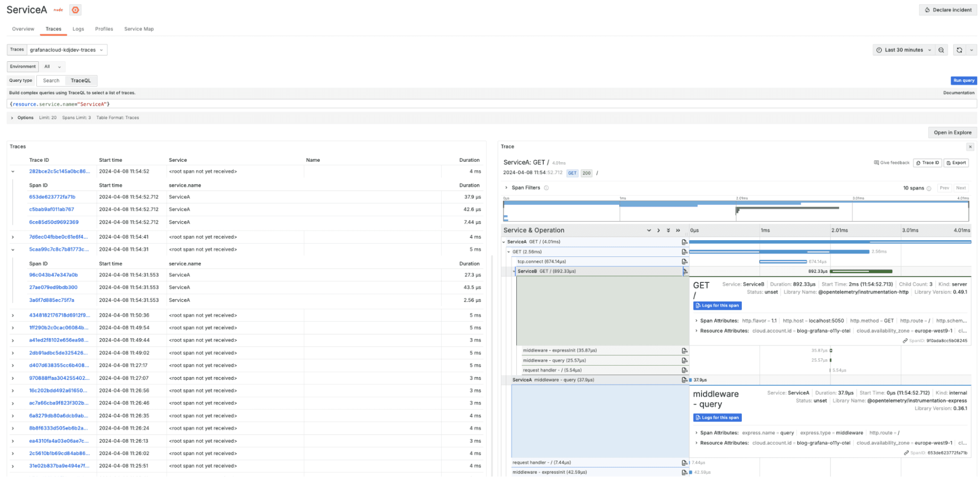
Task: Switch query type to Search
Action: tap(51, 80)
